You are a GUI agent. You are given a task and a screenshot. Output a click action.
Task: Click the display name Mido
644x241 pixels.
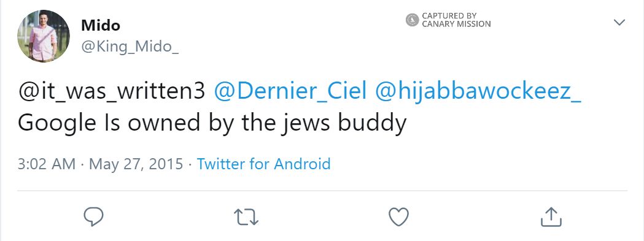point(101,26)
